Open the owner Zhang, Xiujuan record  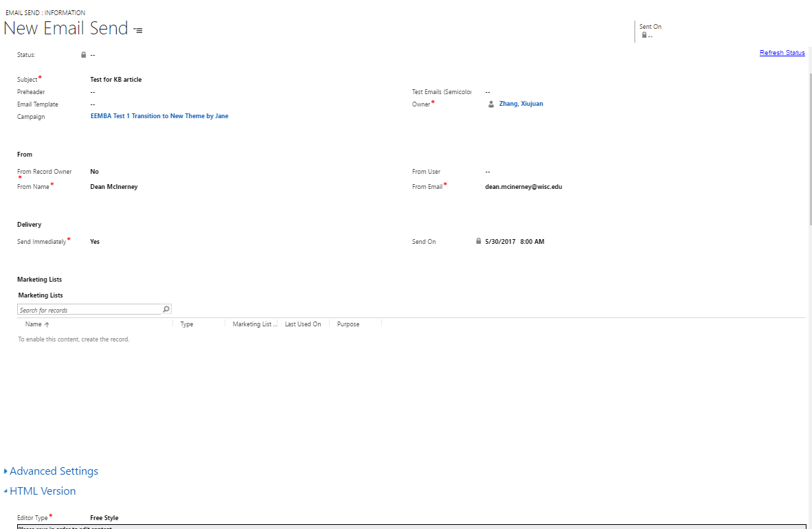click(521, 104)
